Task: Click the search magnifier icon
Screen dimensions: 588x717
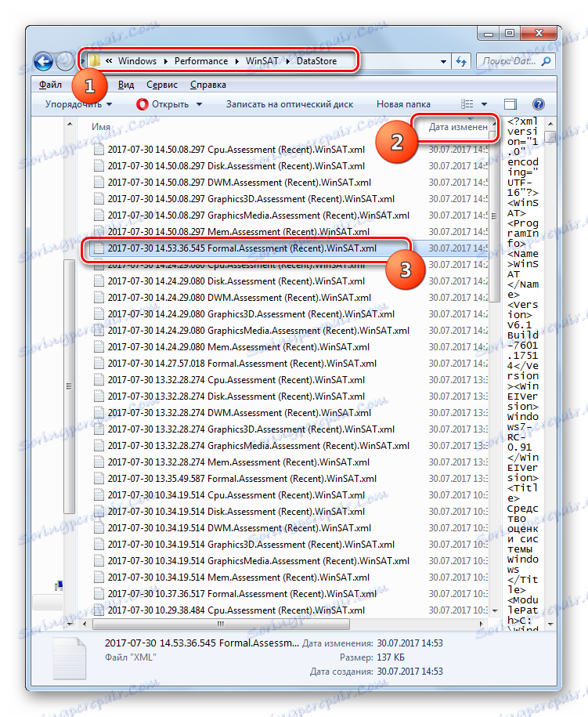Action: click(x=546, y=61)
